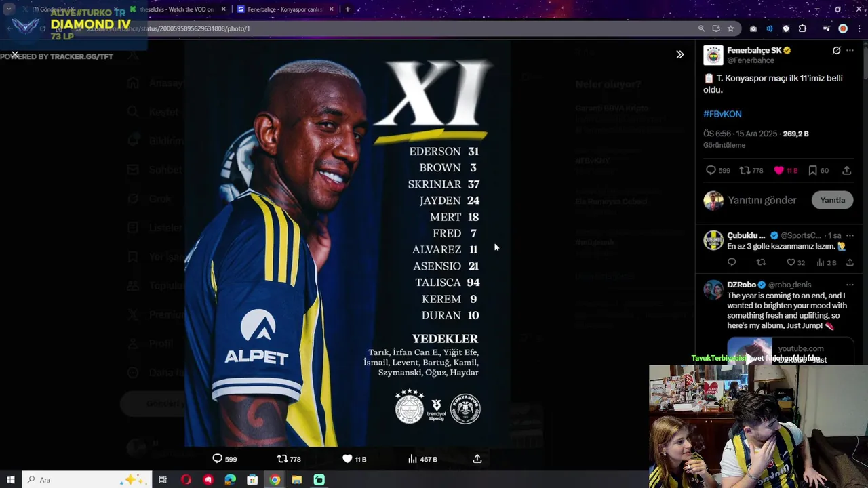
Task: Click the zoom magnifier in address bar
Action: click(701, 28)
